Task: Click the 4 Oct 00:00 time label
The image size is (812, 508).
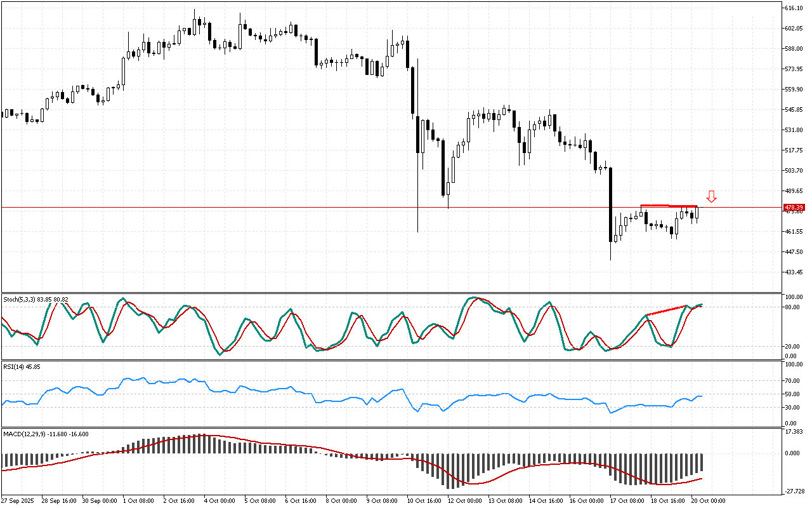Action: (221, 500)
